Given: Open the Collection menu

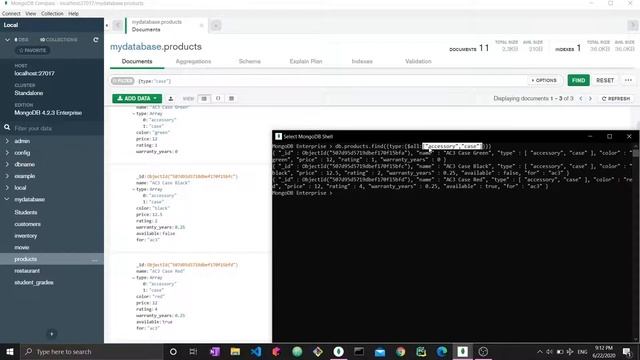Looking at the screenshot, I should pyautogui.click(x=52, y=13).
